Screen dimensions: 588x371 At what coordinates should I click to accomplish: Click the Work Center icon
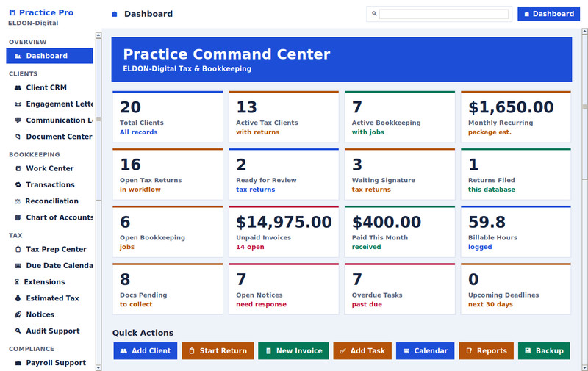(18, 169)
